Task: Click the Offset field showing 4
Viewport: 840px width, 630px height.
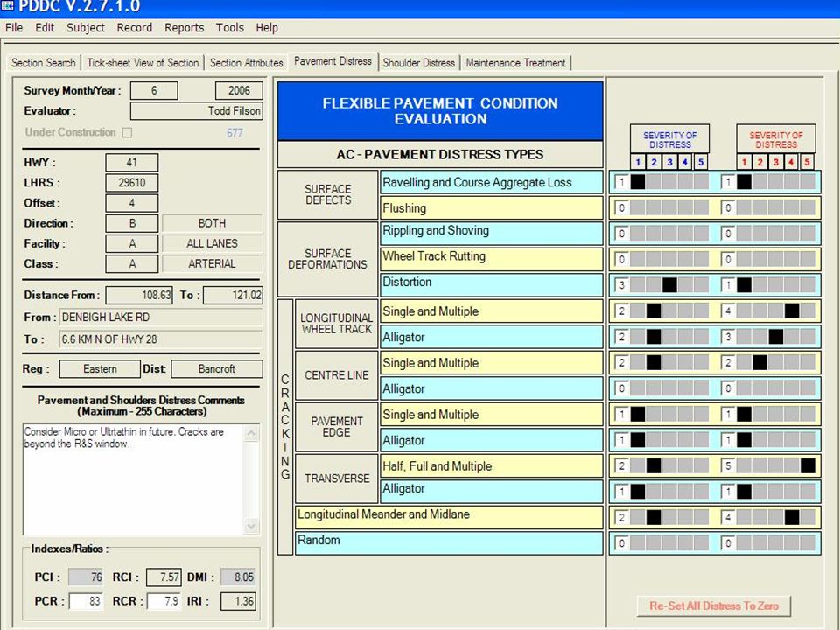Action: tap(132, 203)
